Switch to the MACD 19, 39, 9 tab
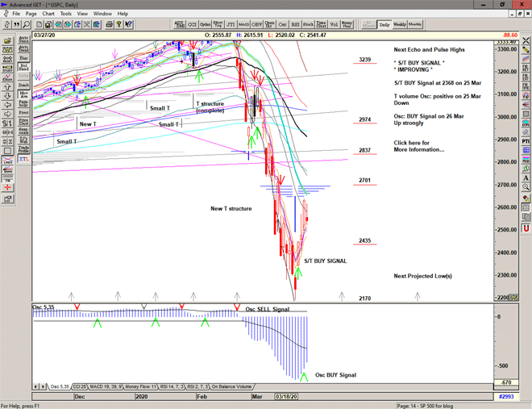 [x=106, y=386]
